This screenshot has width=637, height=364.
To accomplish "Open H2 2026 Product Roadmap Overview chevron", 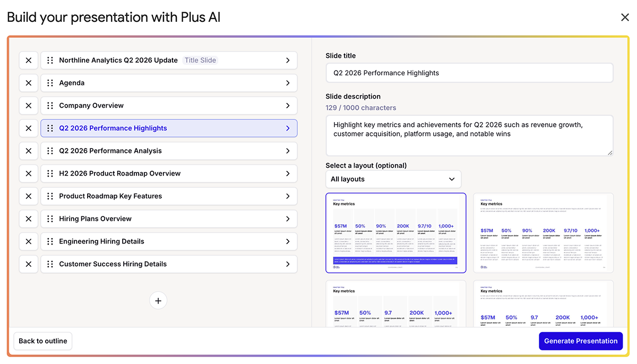I will [x=288, y=174].
